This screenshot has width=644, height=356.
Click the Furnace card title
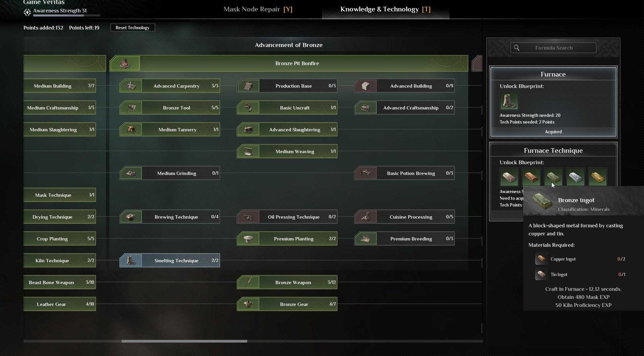pyautogui.click(x=553, y=74)
